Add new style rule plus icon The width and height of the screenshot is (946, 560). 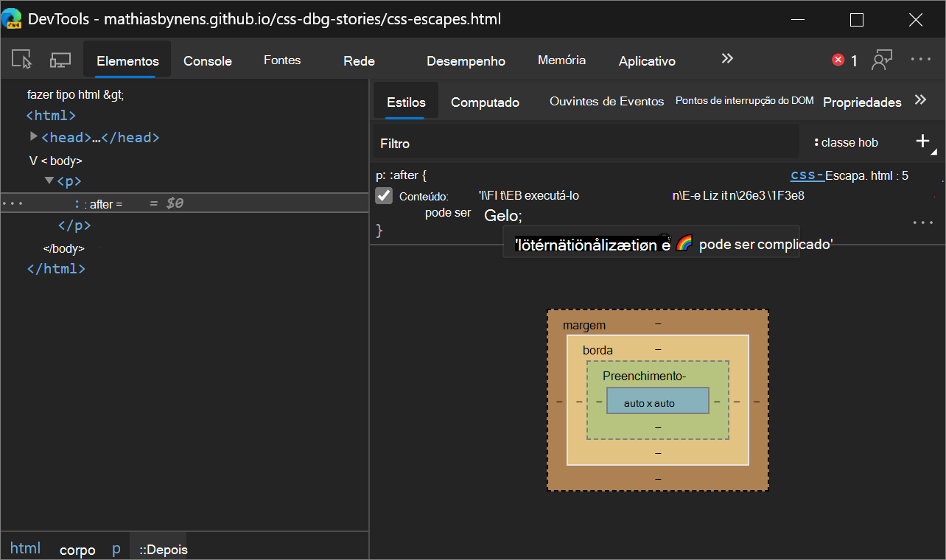922,141
